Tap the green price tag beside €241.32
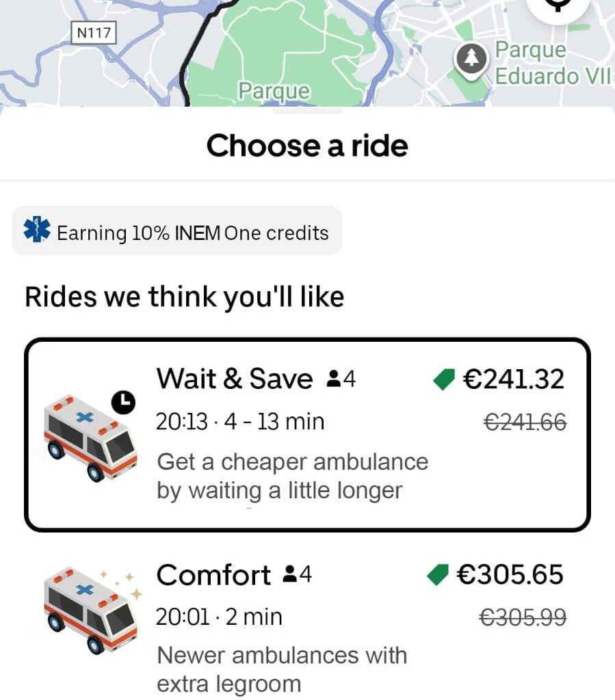This screenshot has width=615, height=700. [x=445, y=379]
